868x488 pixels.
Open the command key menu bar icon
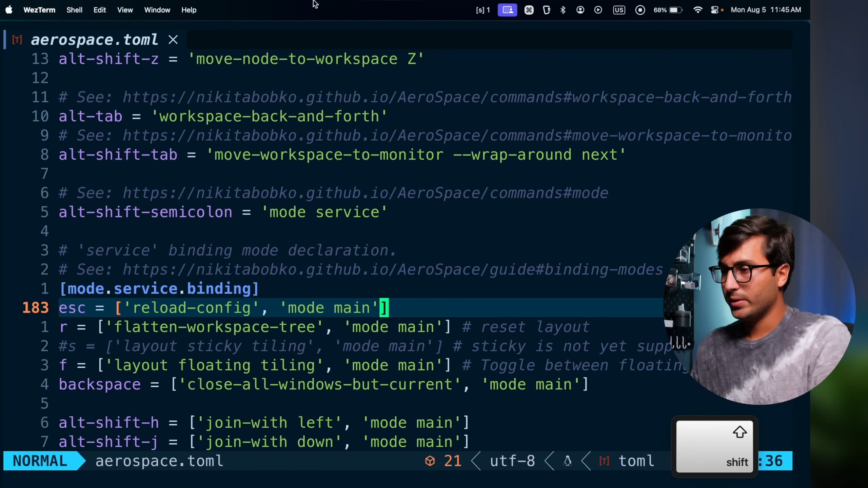click(x=529, y=10)
